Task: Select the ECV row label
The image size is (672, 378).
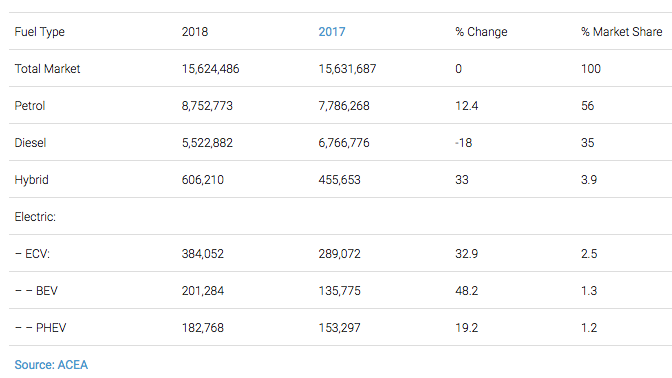Action: [x=32, y=254]
